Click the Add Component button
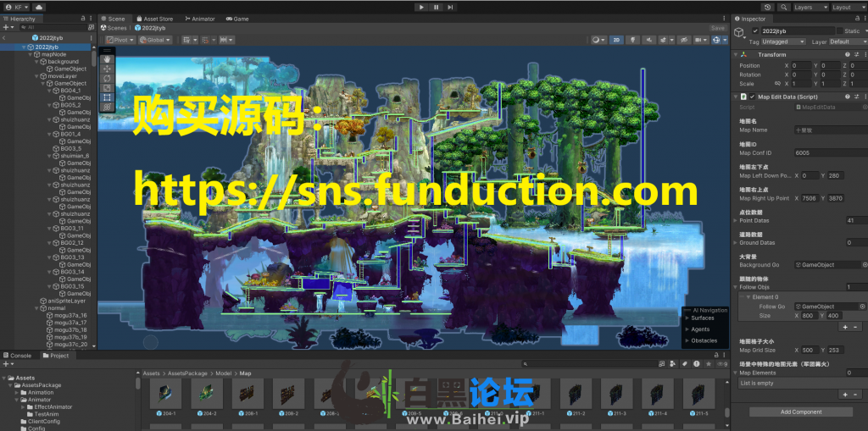The width and height of the screenshot is (868, 431). point(801,412)
